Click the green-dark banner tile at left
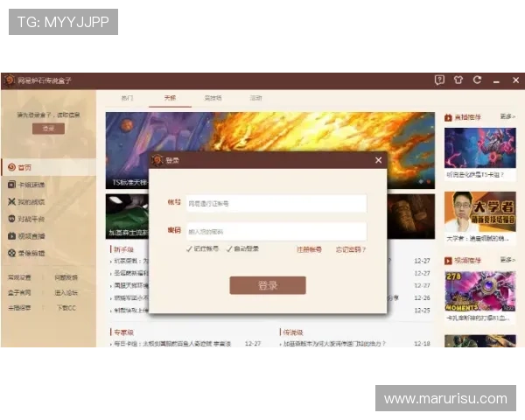Viewport: 525px width, 420px height. tap(127, 216)
